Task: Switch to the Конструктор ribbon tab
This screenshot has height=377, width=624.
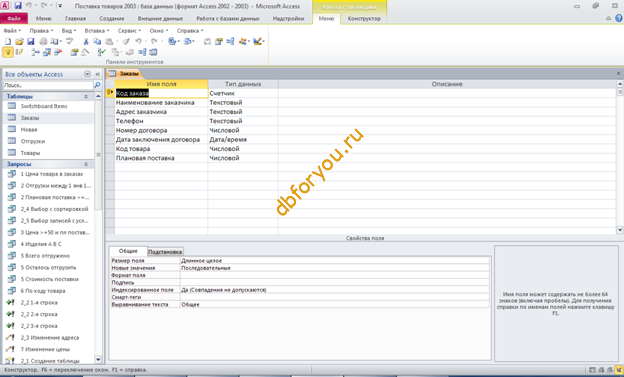Action: tap(364, 18)
